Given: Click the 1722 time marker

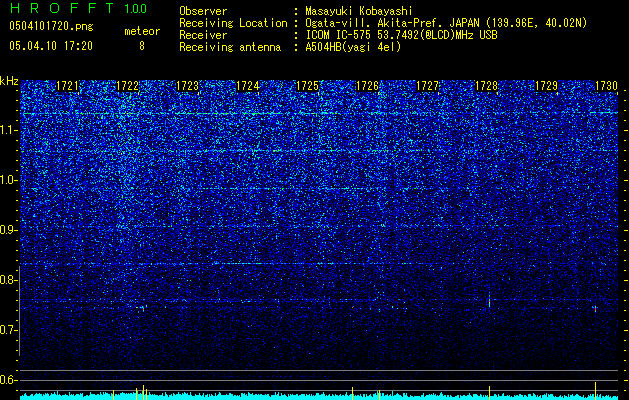Looking at the screenshot, I should 128,86.
